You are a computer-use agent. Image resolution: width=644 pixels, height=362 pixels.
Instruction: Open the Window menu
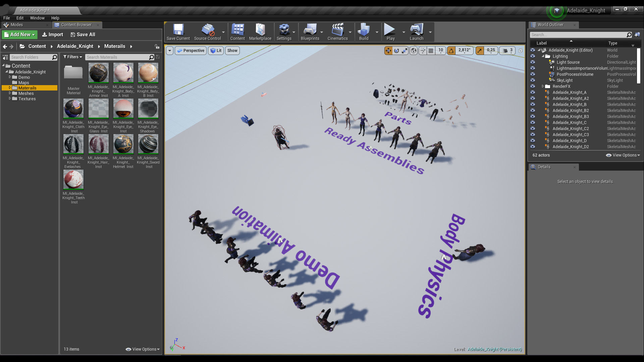click(37, 18)
